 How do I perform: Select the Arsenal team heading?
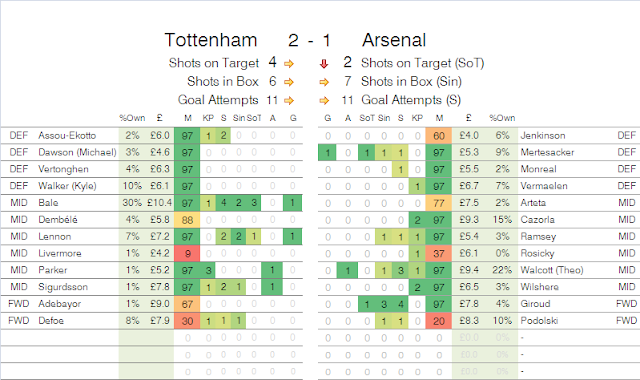coord(394,40)
